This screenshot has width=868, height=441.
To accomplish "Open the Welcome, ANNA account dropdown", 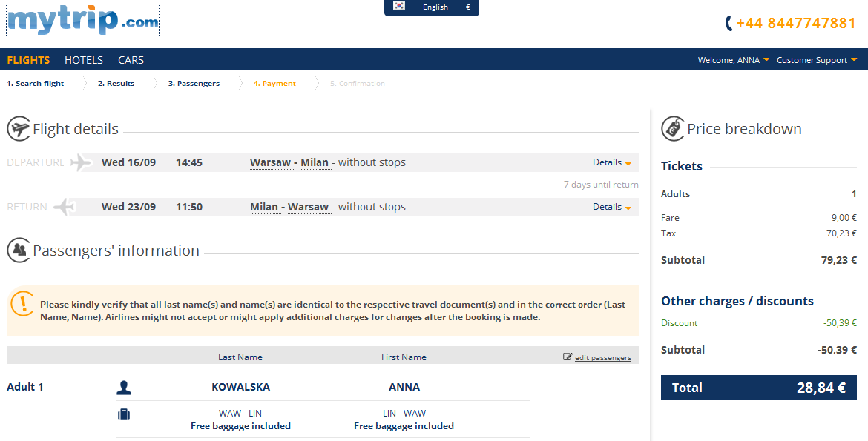I will (x=734, y=60).
